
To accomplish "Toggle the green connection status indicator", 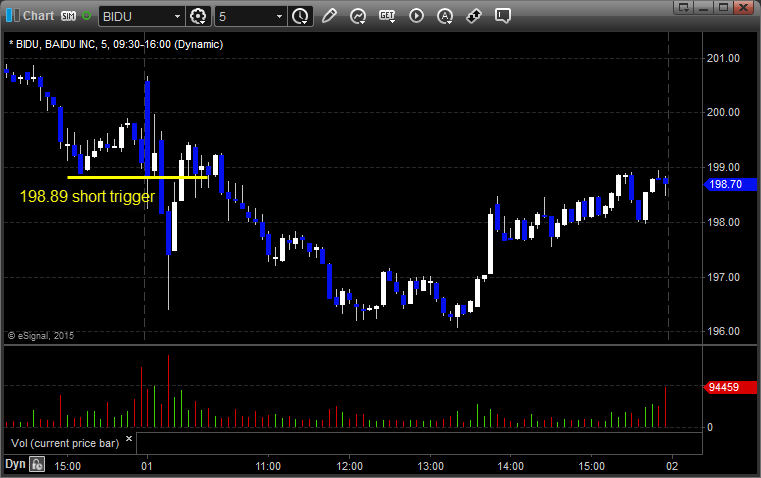I will (x=86, y=16).
